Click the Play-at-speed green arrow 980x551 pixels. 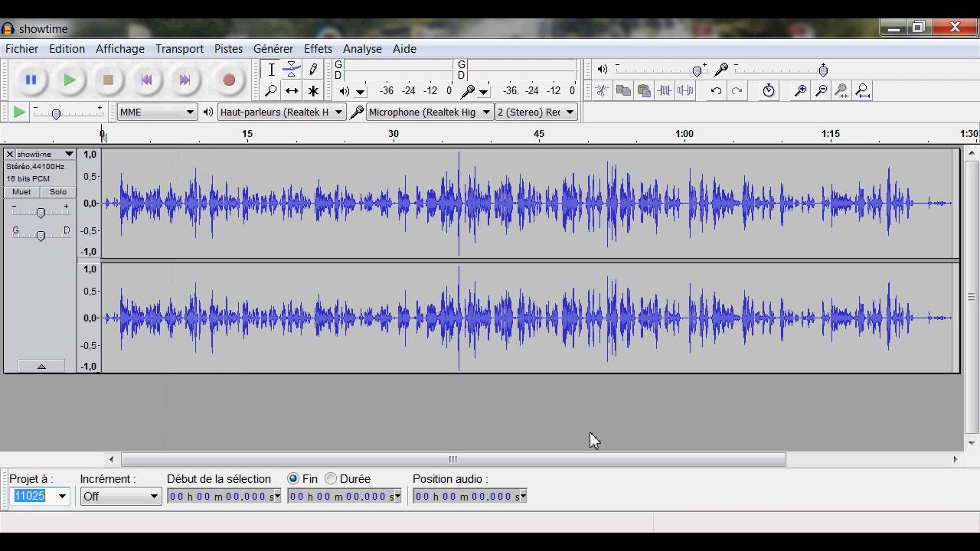[19, 112]
